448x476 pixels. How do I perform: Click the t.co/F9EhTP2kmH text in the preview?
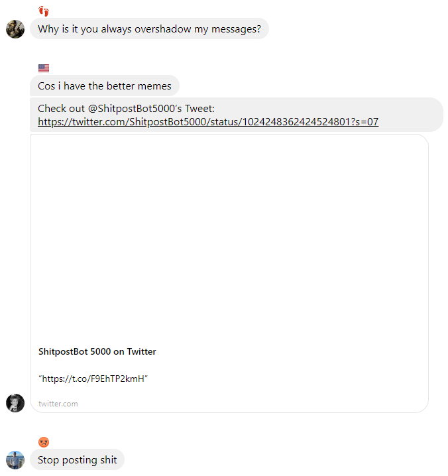93,379
